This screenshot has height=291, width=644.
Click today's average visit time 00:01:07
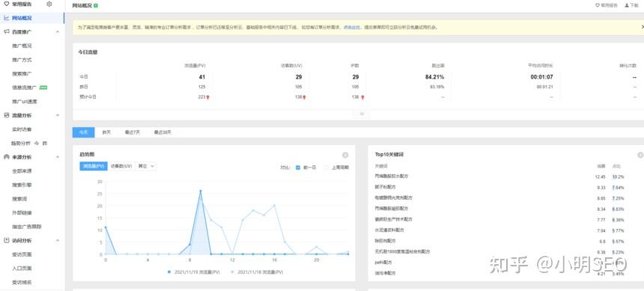(541, 77)
